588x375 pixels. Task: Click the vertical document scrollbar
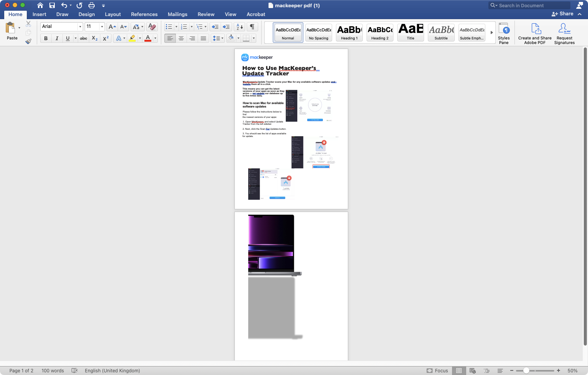pyautogui.click(x=585, y=196)
